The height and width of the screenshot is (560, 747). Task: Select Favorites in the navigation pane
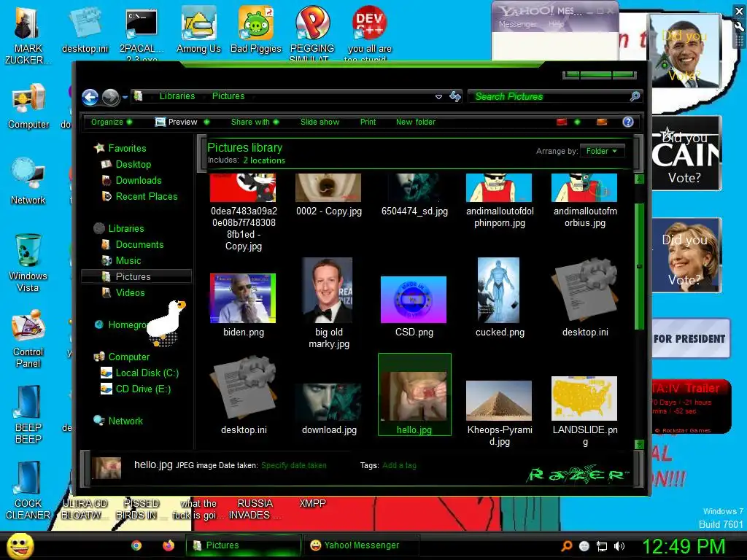point(127,148)
